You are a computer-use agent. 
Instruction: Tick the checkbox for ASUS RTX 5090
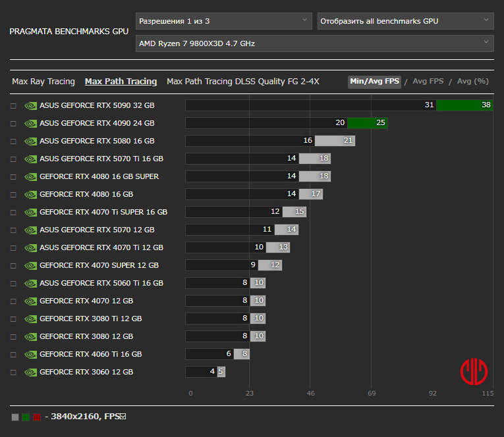coord(13,105)
